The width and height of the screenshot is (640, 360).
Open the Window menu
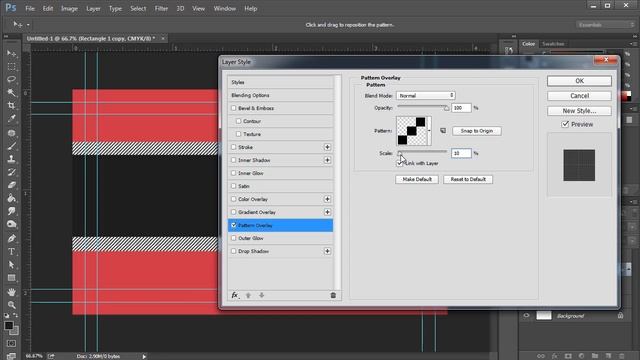225,9
